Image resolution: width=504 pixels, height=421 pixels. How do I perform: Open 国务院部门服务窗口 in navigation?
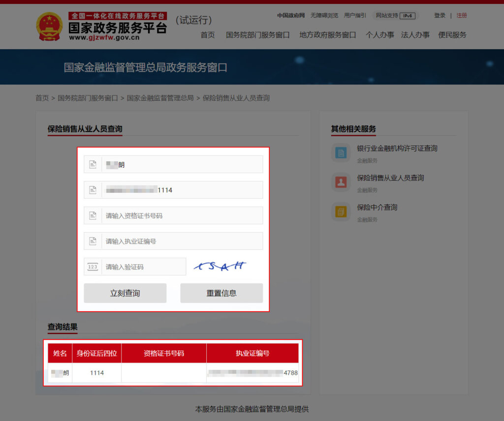pyautogui.click(x=257, y=35)
